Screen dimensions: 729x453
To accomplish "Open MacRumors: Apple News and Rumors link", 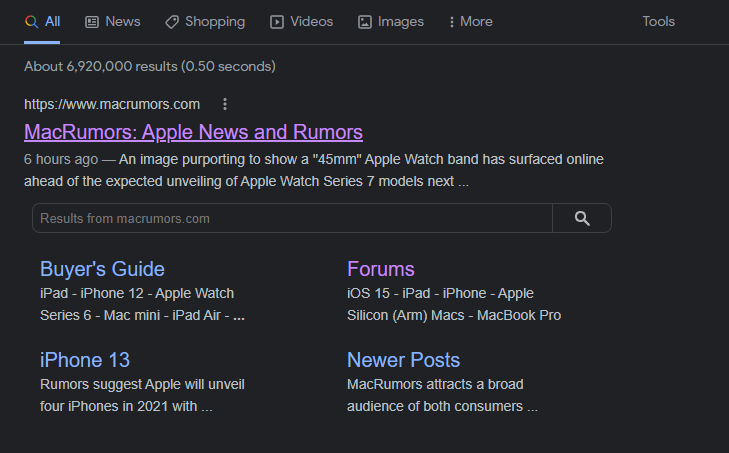I will click(x=193, y=132).
